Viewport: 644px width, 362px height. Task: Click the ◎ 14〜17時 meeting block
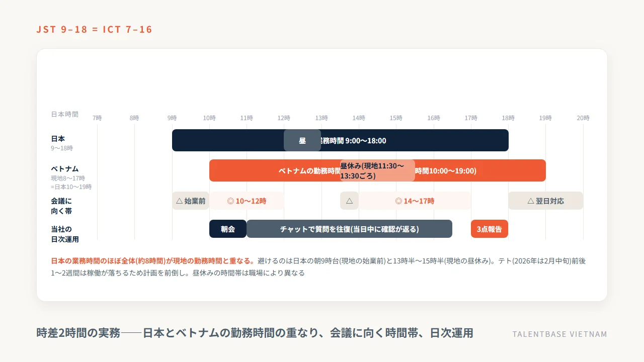(x=415, y=201)
